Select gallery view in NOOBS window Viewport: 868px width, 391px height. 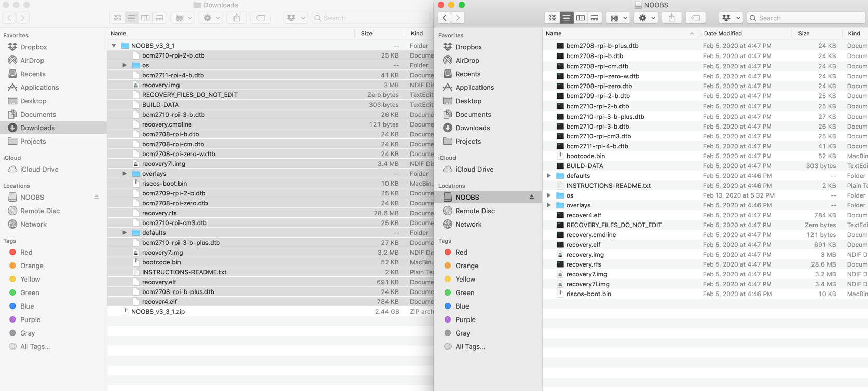click(x=595, y=18)
